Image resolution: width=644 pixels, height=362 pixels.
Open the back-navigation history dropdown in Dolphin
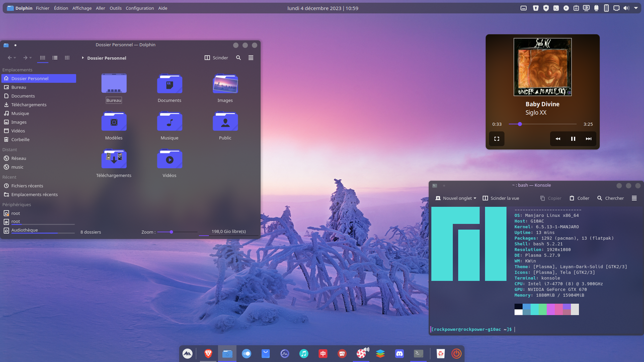[x=15, y=58]
